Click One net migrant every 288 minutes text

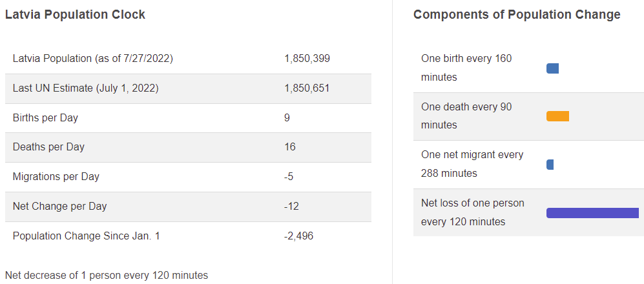click(x=472, y=164)
